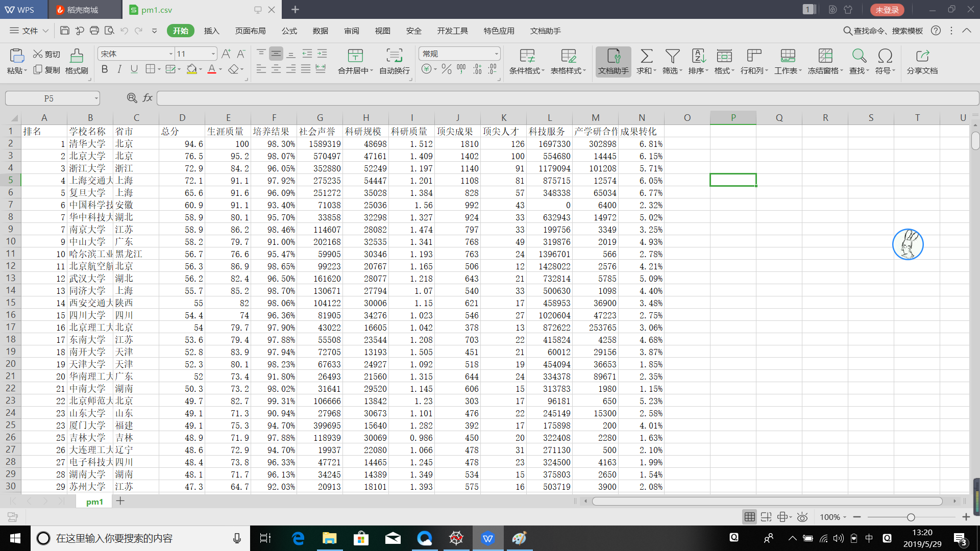Click the Format Painter (格式刷) icon
Screen dimensions: 980x551
(77, 56)
